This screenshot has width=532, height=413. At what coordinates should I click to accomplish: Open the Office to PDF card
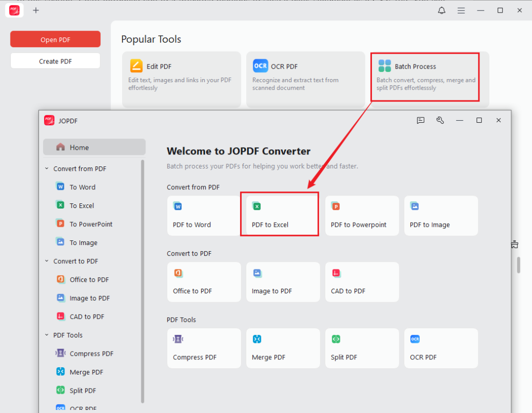pyautogui.click(x=204, y=282)
